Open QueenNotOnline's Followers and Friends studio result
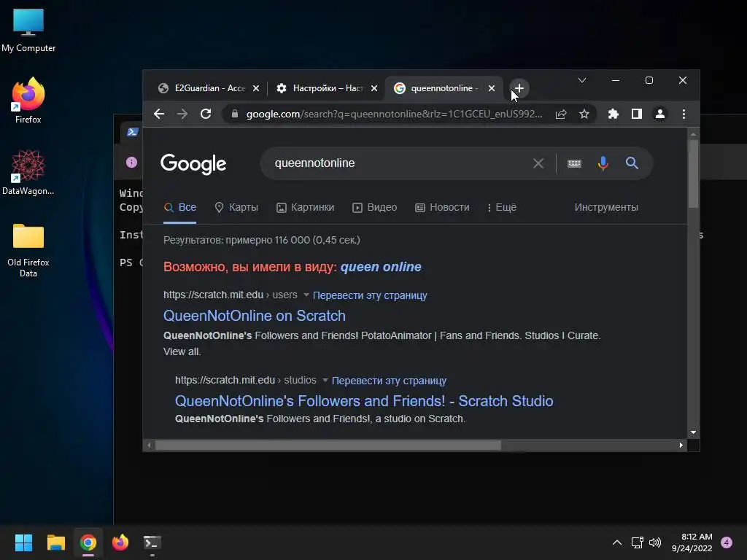 coord(364,401)
